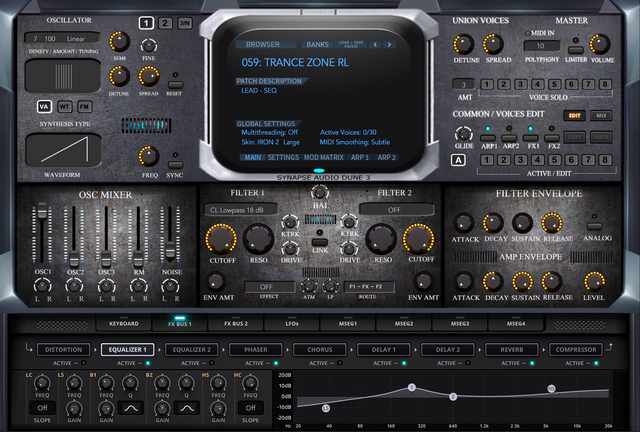Switch display to SETTINGS tab
Screen dimensions: 640x432
click(283, 157)
